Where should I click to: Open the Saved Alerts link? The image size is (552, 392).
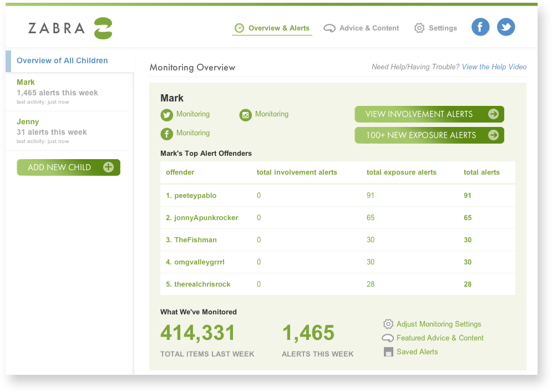pos(417,352)
